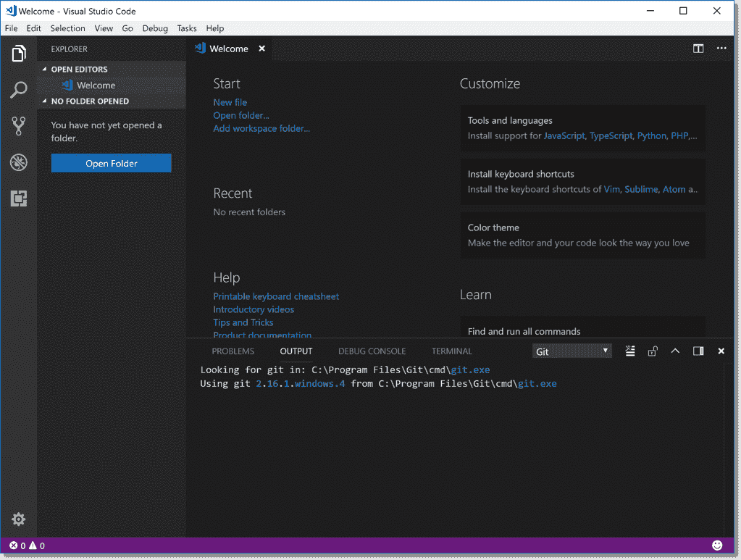Select Welcome in the Open Editors list

click(112, 85)
